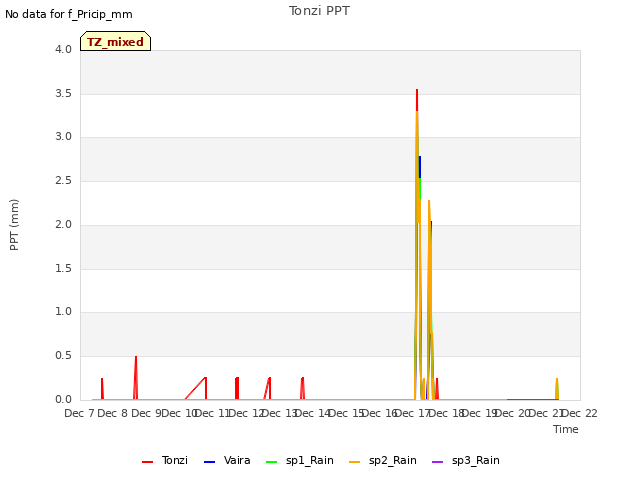Click the sp3_Rain legend entry
640x480 pixels.
466,460
